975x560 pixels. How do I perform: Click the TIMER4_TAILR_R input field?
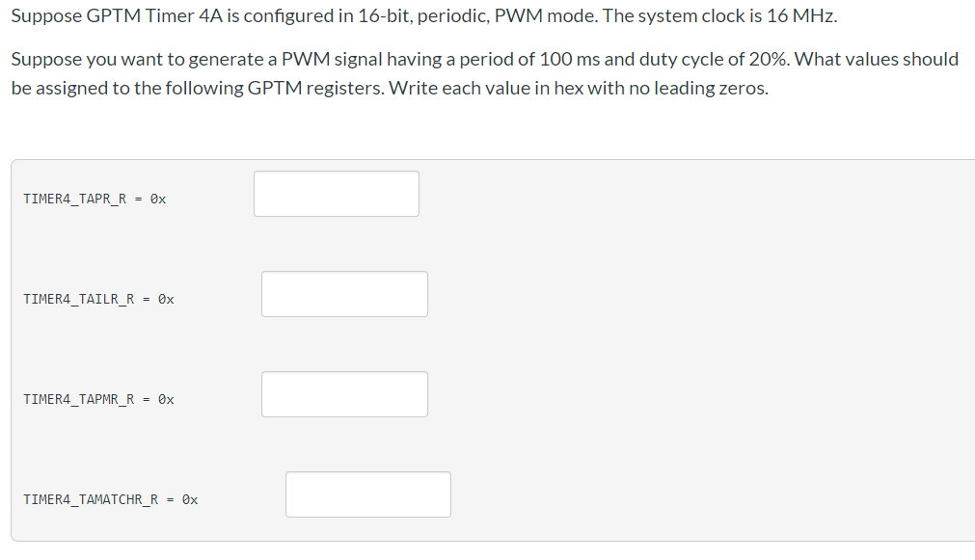point(344,293)
